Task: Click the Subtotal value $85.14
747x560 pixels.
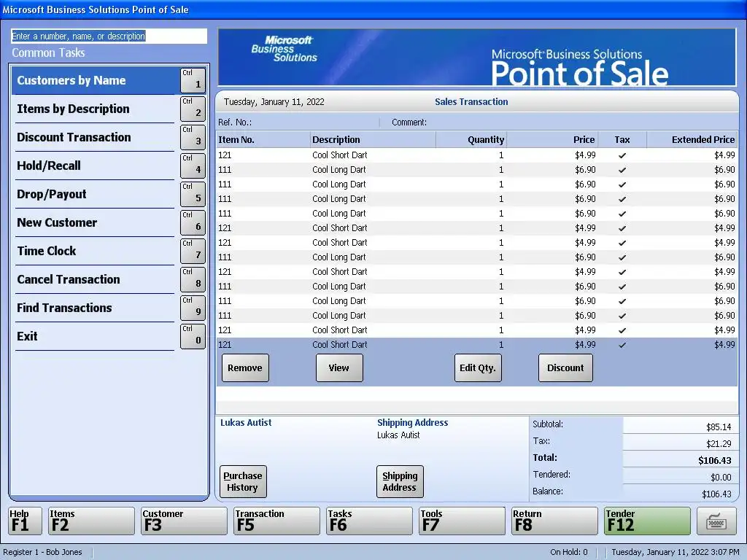Action: point(719,427)
